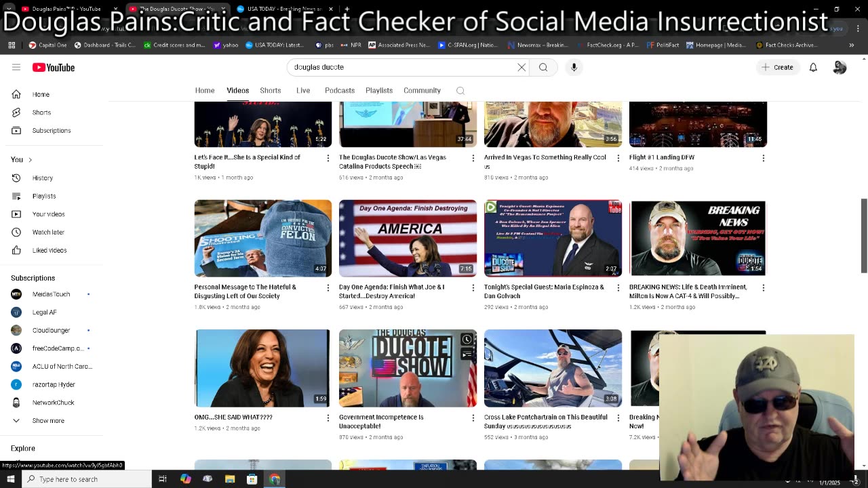
Task: Add Douglas Ducote Show thumbnail to Watch later
Action: coord(467,339)
